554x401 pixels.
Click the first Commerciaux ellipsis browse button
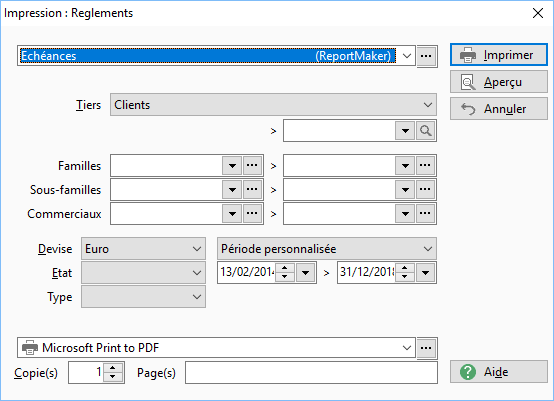point(252,213)
